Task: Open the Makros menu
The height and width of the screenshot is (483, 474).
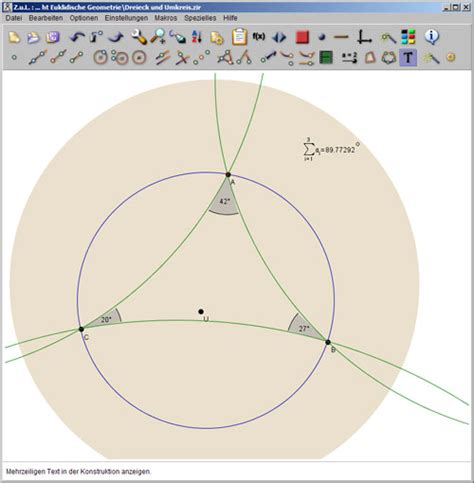Action: coord(166,18)
